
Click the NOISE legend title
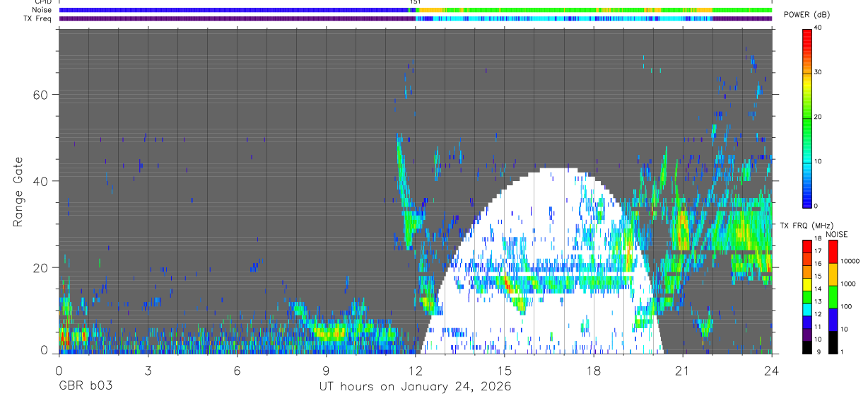(x=835, y=234)
